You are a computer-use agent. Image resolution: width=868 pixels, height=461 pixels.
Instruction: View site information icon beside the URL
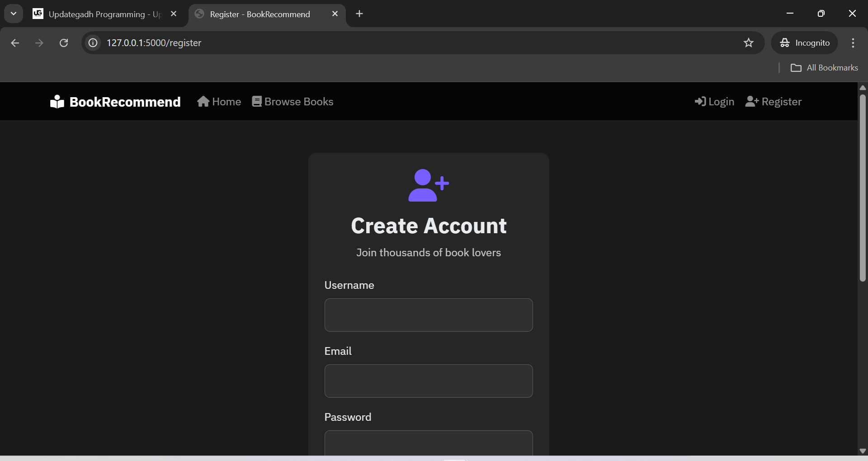[x=93, y=43]
